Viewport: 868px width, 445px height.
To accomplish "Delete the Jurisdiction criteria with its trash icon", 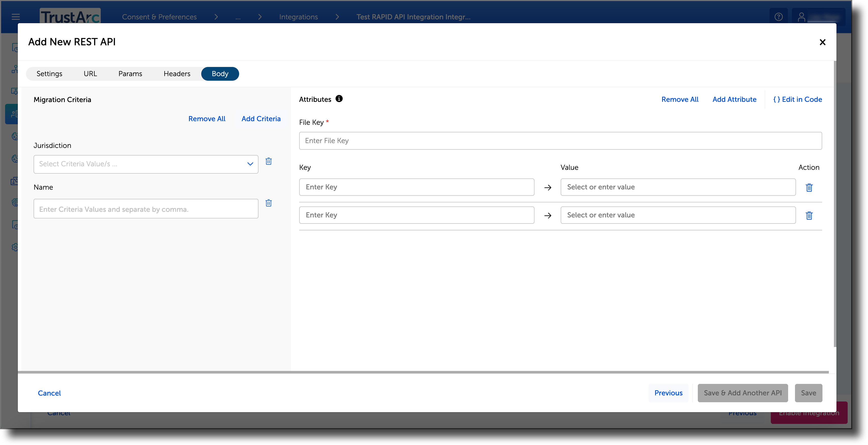I will pyautogui.click(x=269, y=161).
